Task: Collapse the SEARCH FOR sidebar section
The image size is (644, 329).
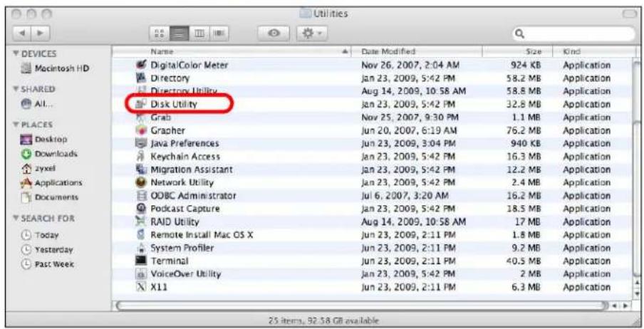Action: (16, 219)
